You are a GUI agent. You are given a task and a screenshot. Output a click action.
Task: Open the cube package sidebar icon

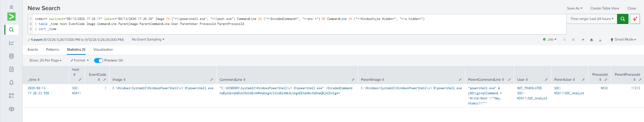click(x=11, y=109)
